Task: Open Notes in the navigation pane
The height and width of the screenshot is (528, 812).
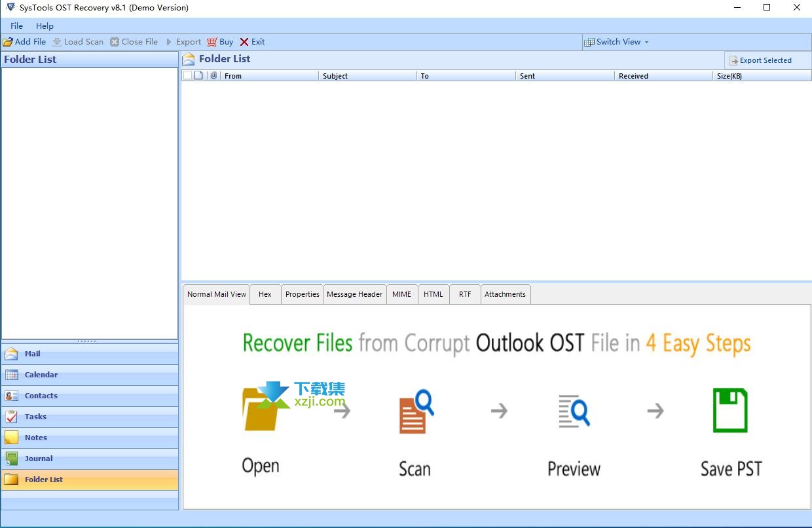Action: coord(35,438)
